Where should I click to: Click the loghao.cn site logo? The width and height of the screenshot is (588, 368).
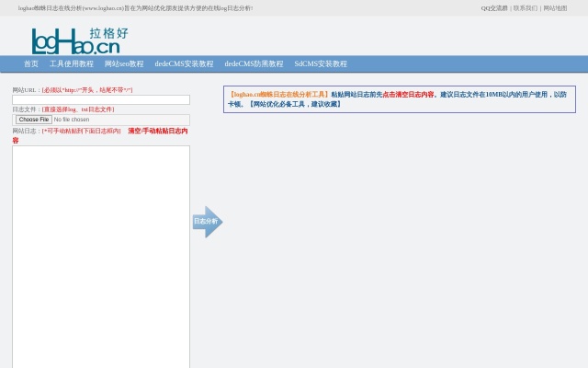[x=80, y=40]
